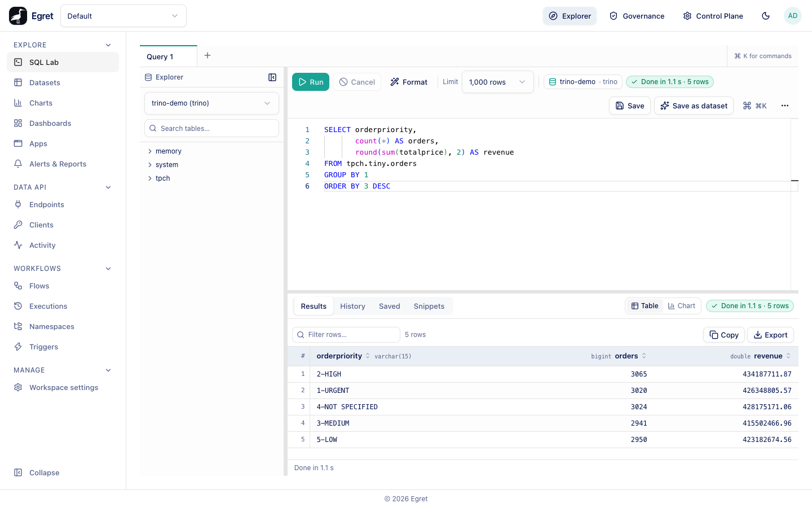
Task: Open Endpoints under Data API
Action: click(x=63, y=204)
